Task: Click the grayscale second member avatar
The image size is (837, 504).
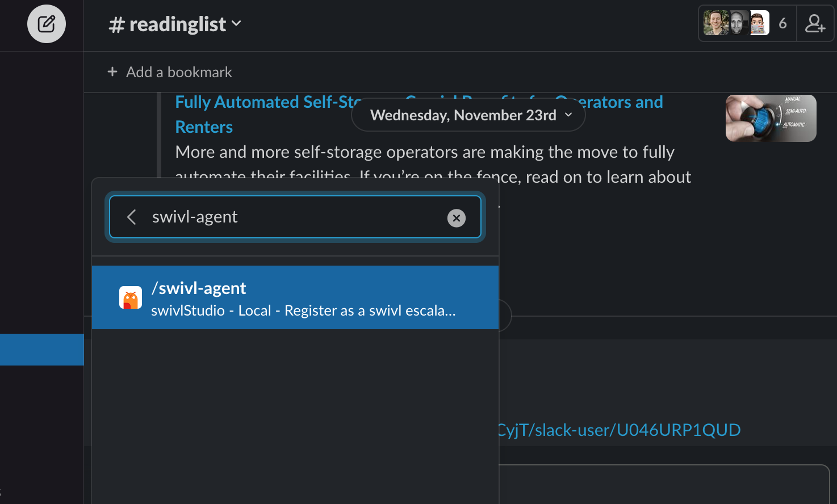Action: point(737,23)
